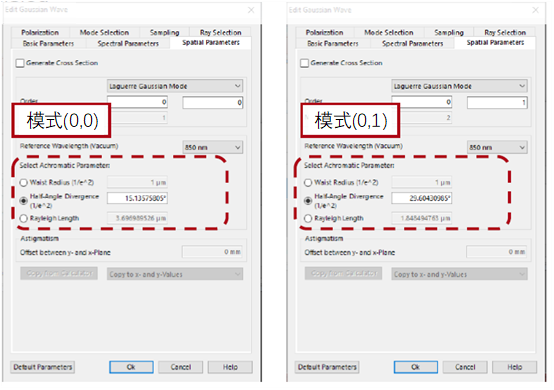Click Rayleigh Length 1.848494763 µm field, right dialog
The image size is (554, 390).
tap(422, 218)
